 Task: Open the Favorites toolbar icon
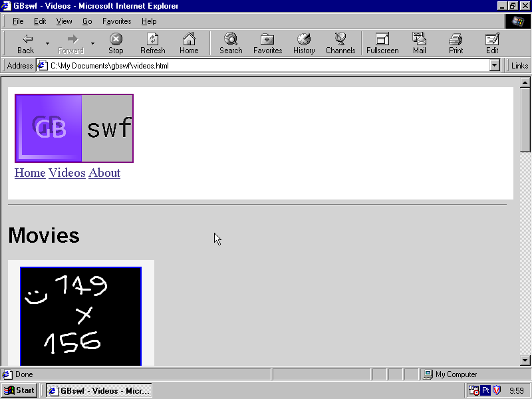coord(267,43)
